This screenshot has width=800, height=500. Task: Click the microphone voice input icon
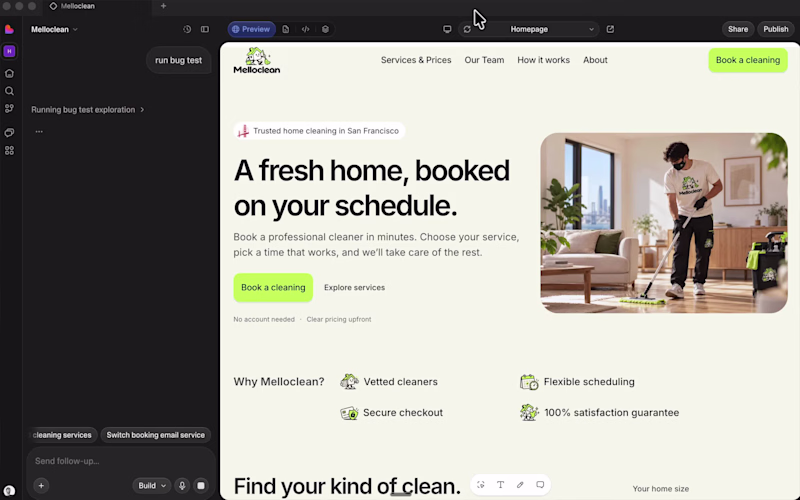tap(182, 486)
